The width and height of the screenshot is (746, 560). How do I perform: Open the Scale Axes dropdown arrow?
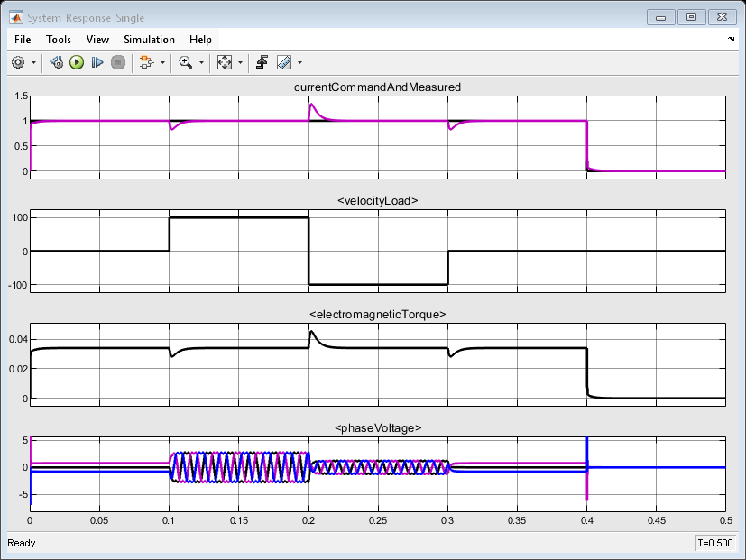tap(240, 63)
